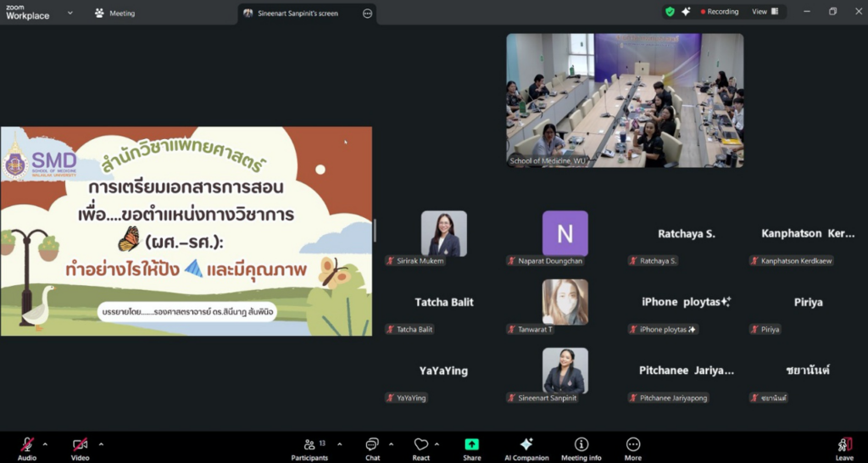Open video settings caret next to Video
868x463 pixels.
[101, 443]
